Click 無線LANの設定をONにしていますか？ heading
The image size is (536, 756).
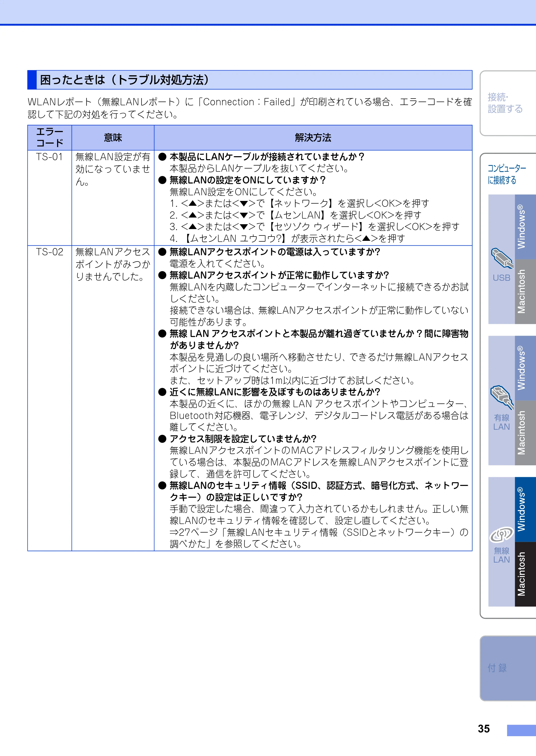coord(248,180)
